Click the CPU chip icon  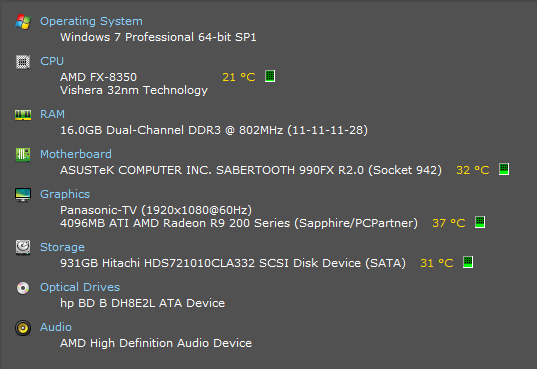click(23, 62)
